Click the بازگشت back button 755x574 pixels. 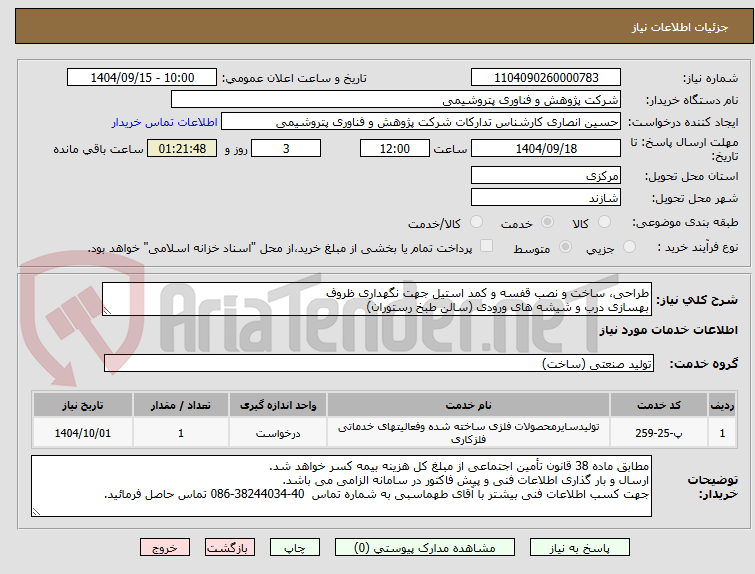tap(230, 548)
